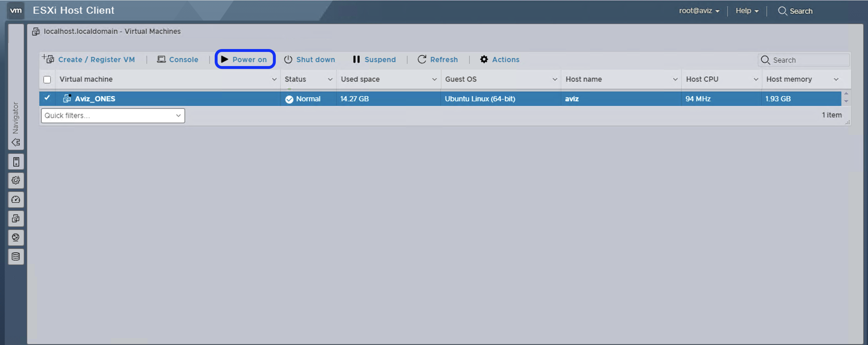The height and width of the screenshot is (345, 868).
Task: Select the Virtual Machines sidebar icon
Action: coord(16,219)
